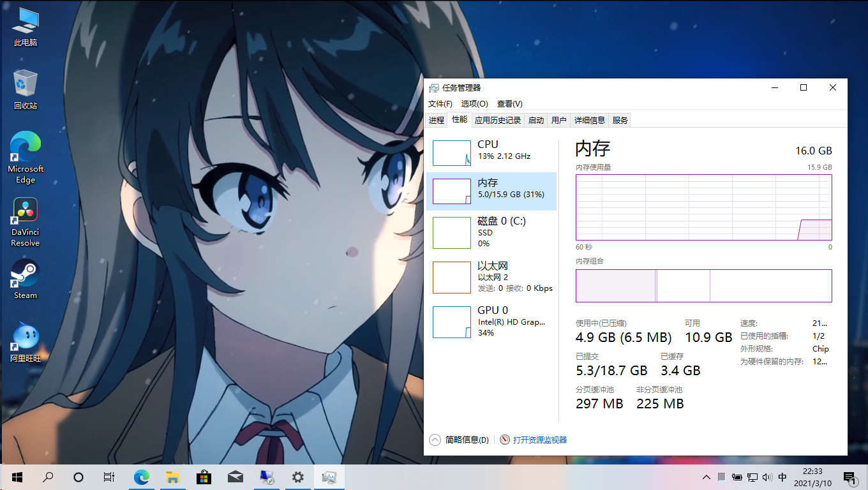Open the 以太网 ethernet panel
Image resolution: width=868 pixels, height=490 pixels.
pos(491,277)
